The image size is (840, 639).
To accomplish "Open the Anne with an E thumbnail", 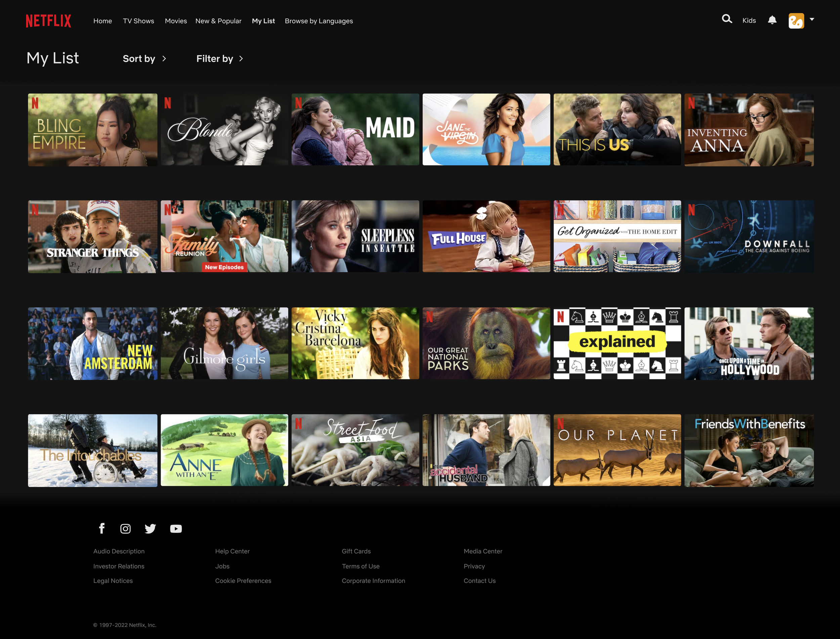I will (x=224, y=450).
